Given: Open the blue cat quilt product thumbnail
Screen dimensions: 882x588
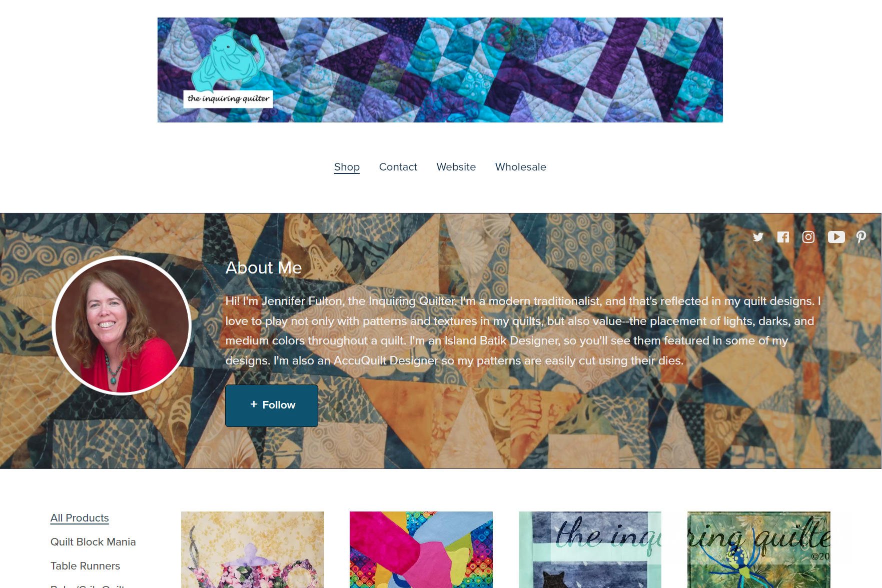Looking at the screenshot, I should pyautogui.click(x=590, y=549).
